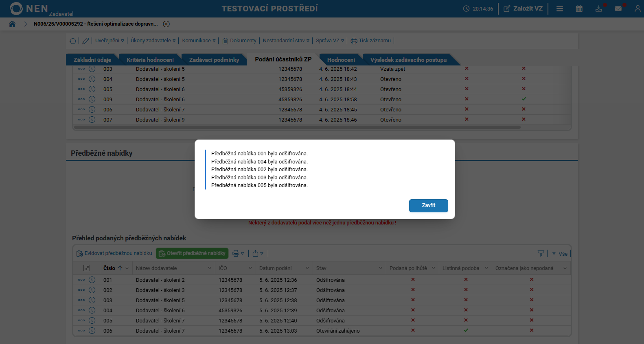Open the mail envelope notifications icon
Viewport: 644px width, 344px height.
coord(618,9)
